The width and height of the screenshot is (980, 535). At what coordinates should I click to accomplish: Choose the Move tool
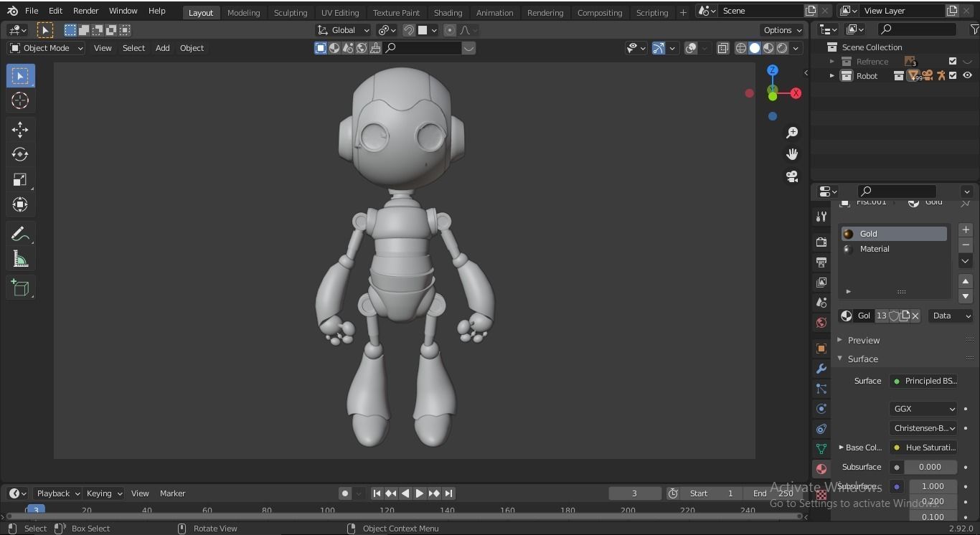click(x=20, y=129)
